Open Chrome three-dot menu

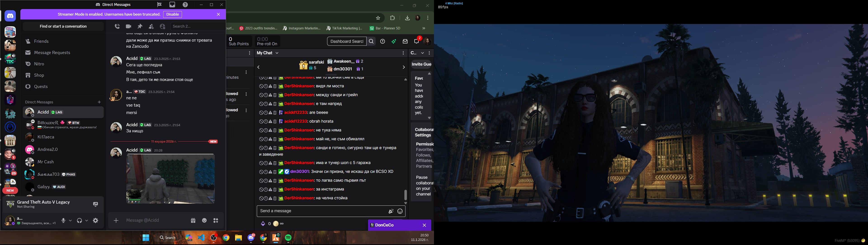pos(428,18)
